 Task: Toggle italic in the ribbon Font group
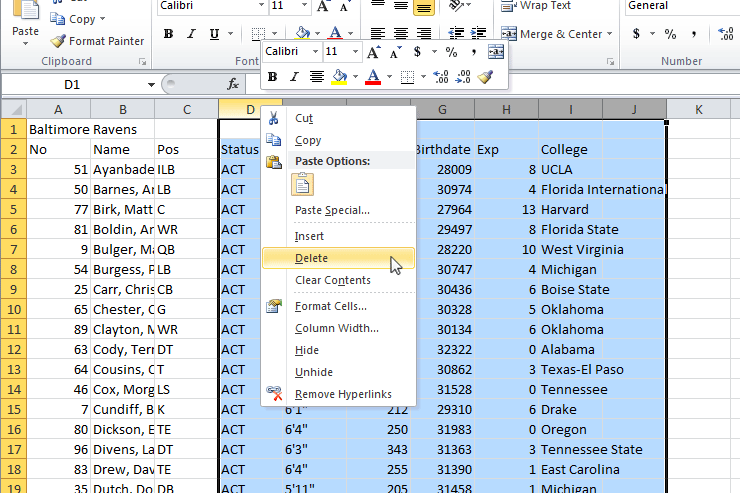(x=191, y=34)
